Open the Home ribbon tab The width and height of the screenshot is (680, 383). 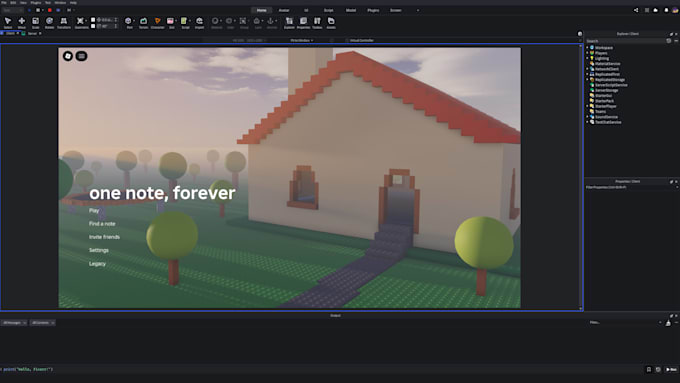[262, 10]
